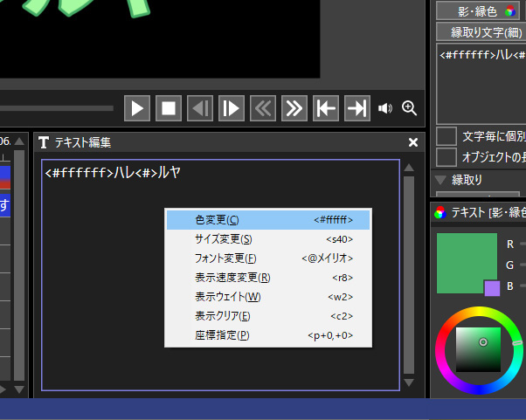Stop playback with the square button

tap(169, 108)
